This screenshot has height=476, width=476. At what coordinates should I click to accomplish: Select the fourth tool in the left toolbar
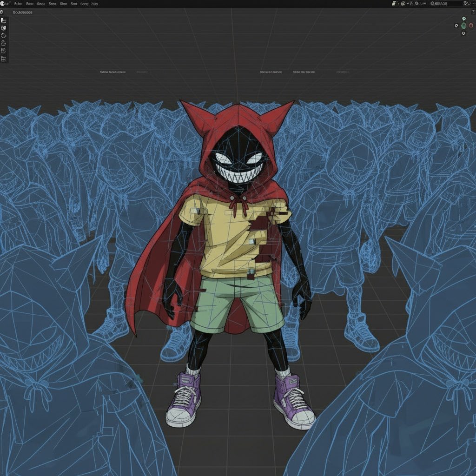(3, 43)
